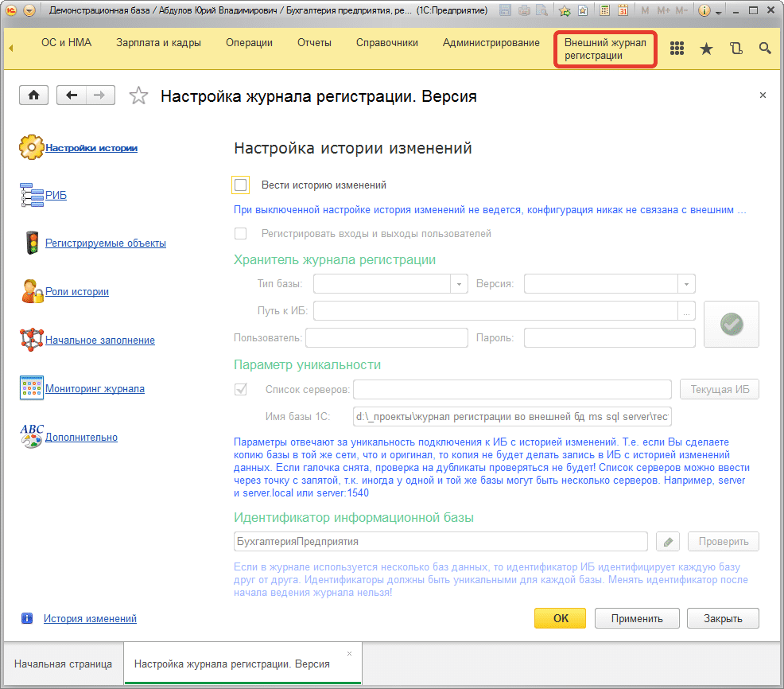Enable 'Вести историю изменений' checkbox
Screen dimensions: 784x689
[241, 185]
